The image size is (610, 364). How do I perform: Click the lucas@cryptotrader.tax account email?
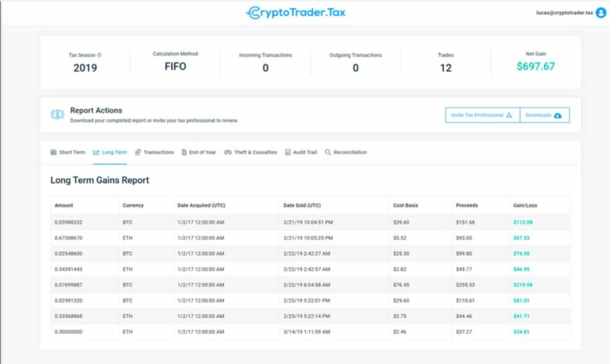coord(565,13)
